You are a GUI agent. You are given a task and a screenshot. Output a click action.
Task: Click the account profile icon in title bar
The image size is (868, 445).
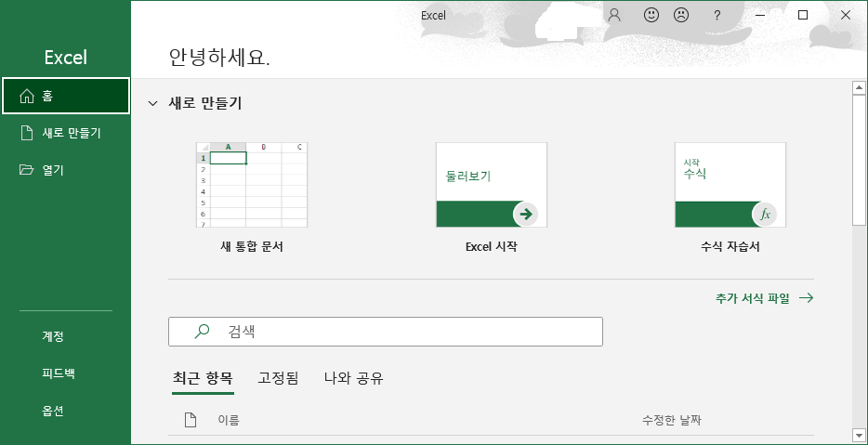coord(614,15)
